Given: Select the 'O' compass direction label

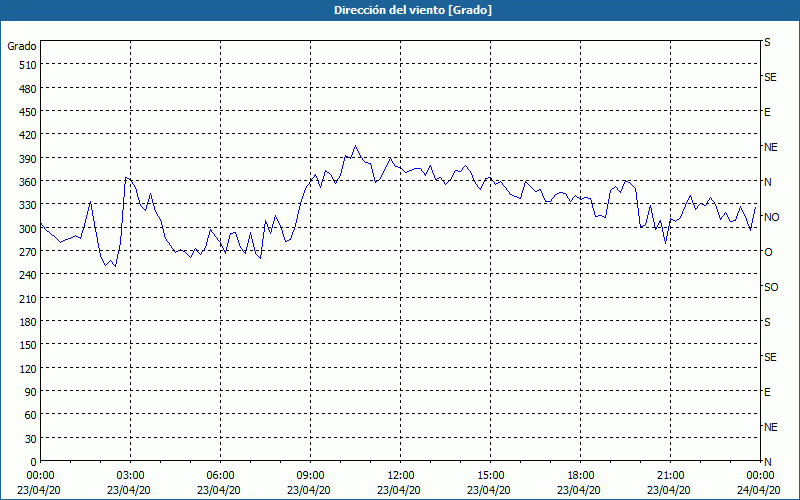Looking at the screenshot, I should tap(768, 252).
